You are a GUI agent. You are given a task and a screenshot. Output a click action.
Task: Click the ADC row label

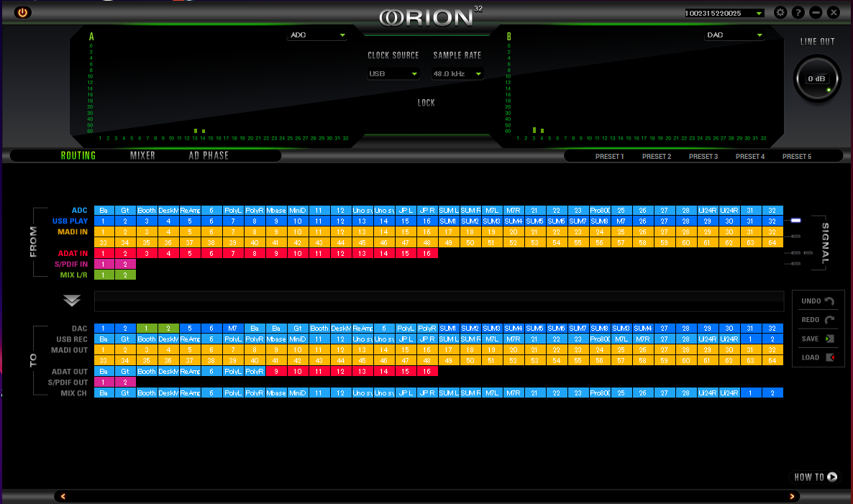point(79,211)
